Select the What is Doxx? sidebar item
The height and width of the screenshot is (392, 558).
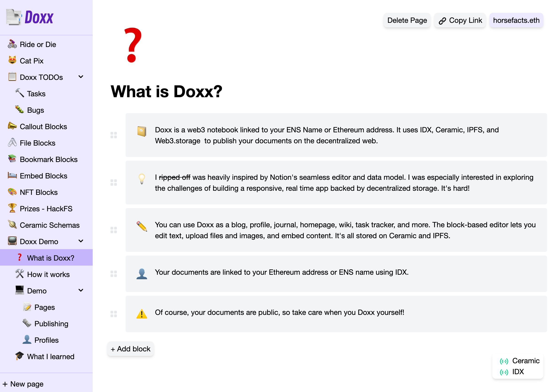[x=46, y=258]
